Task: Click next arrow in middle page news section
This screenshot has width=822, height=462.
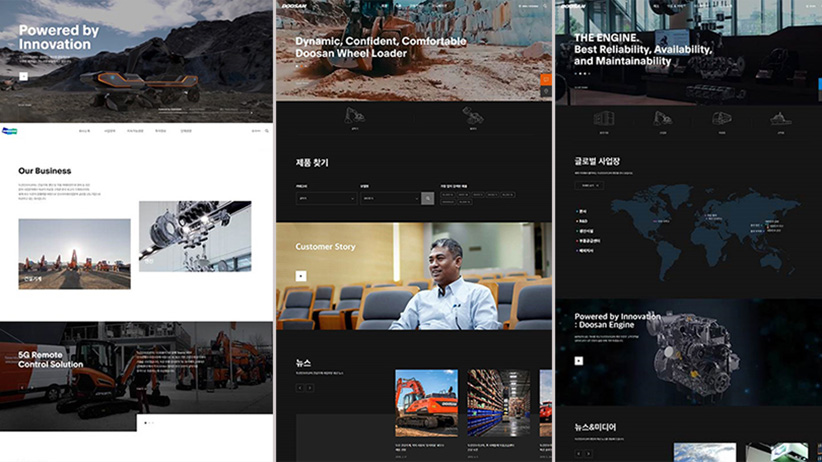Action: [x=310, y=388]
